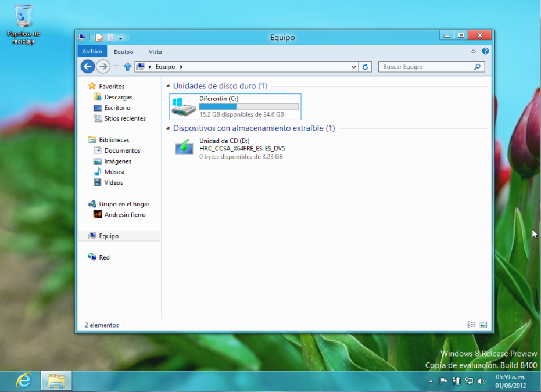Click the C: drive space usage bar
The width and height of the screenshot is (541, 392).
pos(249,106)
